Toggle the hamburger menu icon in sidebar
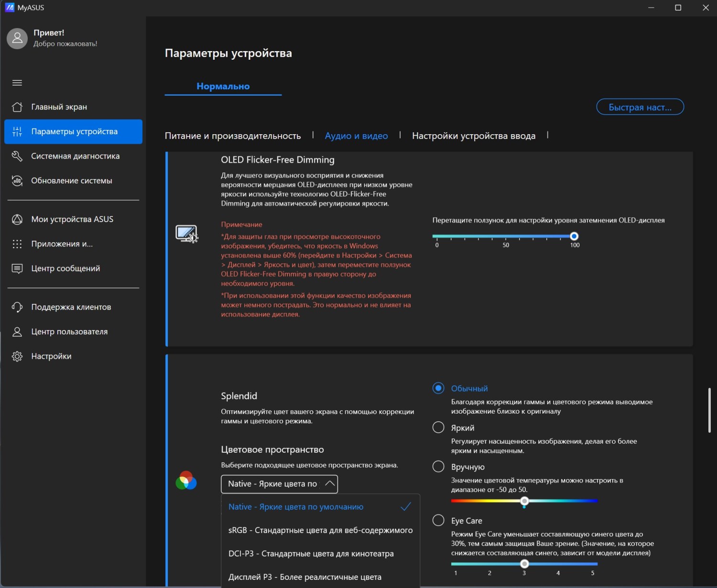The image size is (717, 588). [17, 83]
